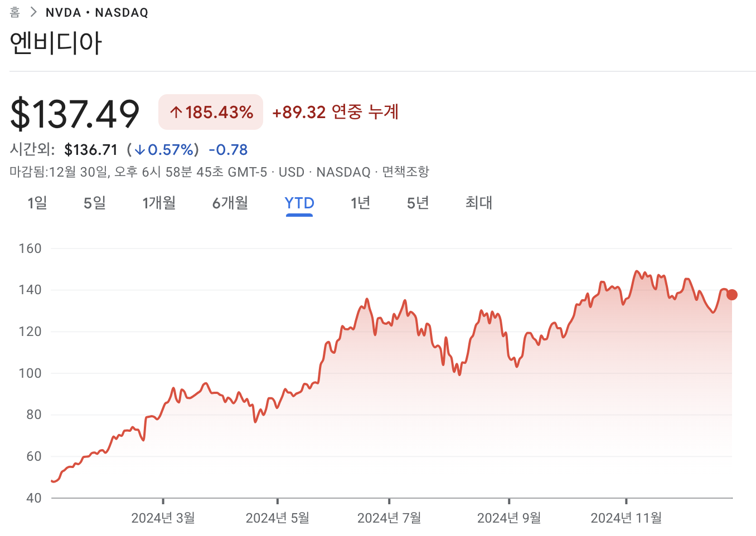This screenshot has height=536, width=756.
Task: Click the $137.49 current price
Action: (75, 114)
